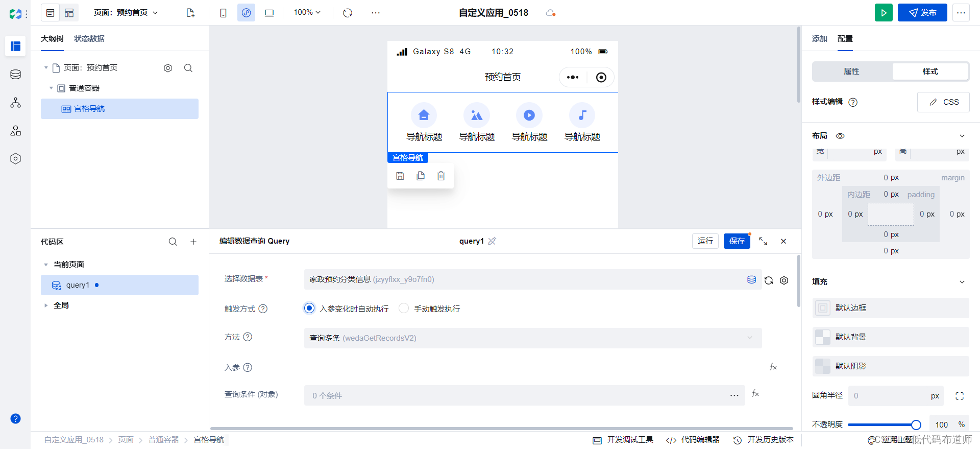Viewport: 980px width, 449px height.
Task: Open the users and roles sidebar icon
Action: (x=15, y=131)
